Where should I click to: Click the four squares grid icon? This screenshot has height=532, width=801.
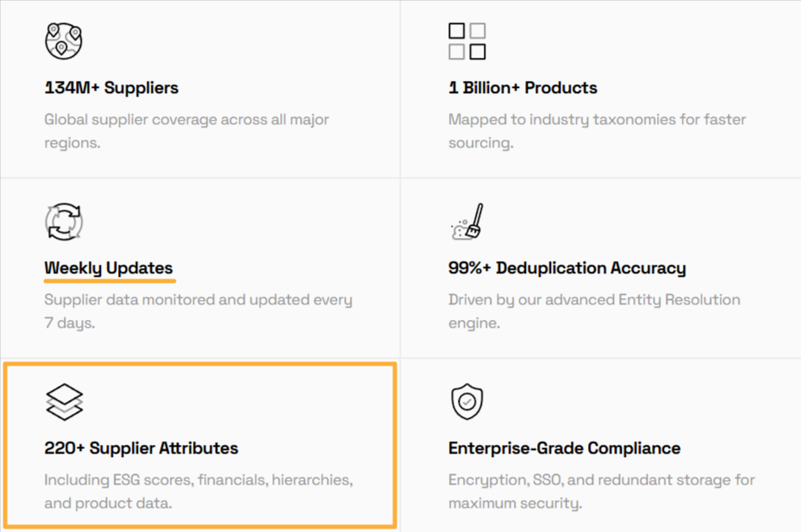point(467,41)
